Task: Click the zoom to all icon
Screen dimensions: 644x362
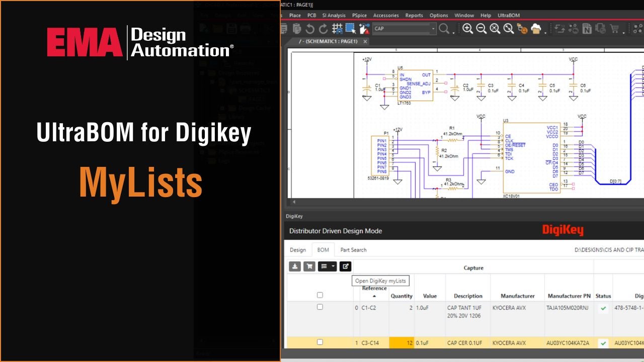Action: (509, 29)
